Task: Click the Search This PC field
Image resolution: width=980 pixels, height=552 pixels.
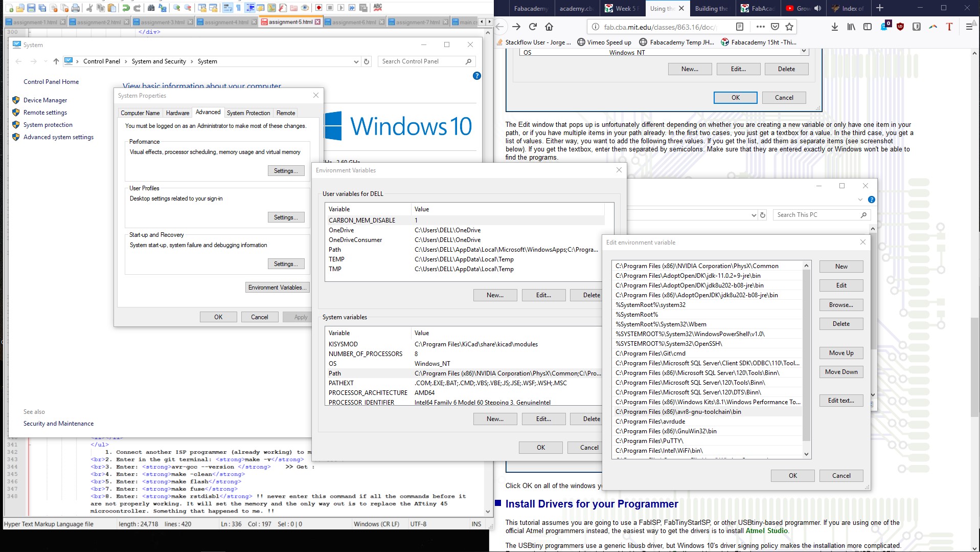Action: [822, 215]
